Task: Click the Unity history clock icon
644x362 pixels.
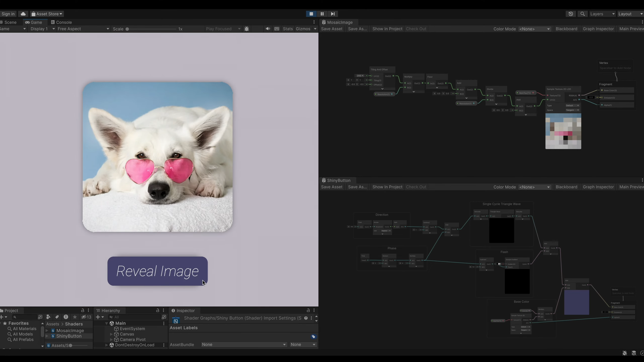Action: coord(571,14)
